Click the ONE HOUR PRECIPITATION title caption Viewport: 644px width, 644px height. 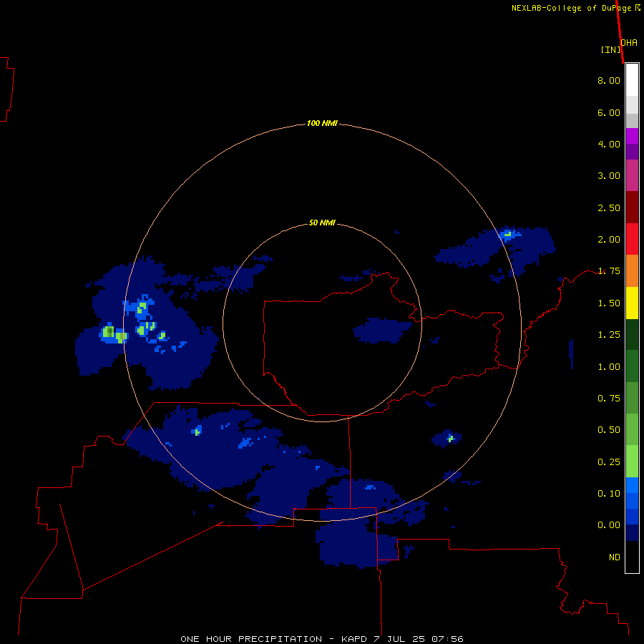click(x=321, y=639)
